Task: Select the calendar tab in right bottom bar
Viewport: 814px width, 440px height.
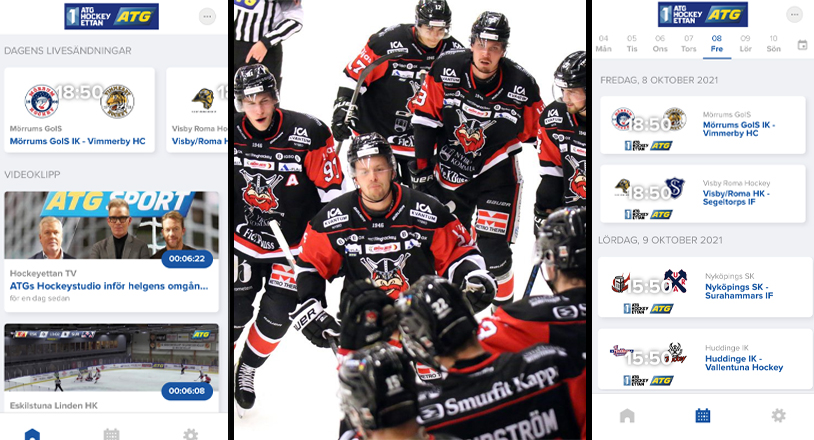Action: 702,416
